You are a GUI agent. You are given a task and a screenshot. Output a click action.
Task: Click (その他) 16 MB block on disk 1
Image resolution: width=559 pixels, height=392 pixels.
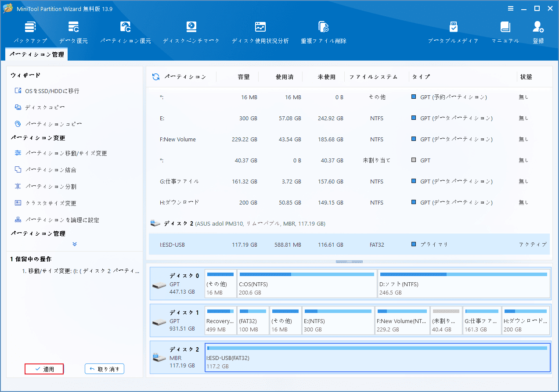coord(285,321)
